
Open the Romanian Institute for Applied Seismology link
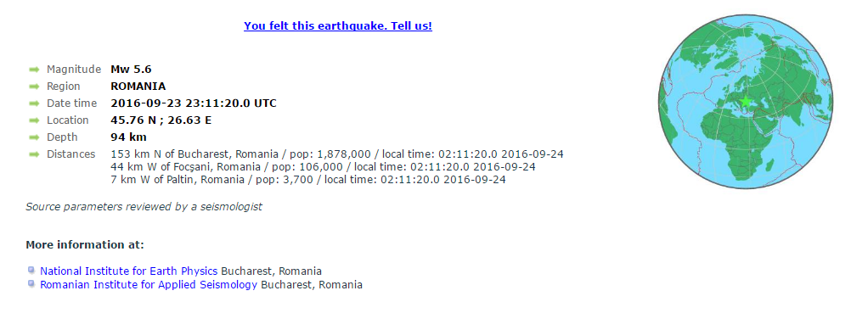[149, 285]
